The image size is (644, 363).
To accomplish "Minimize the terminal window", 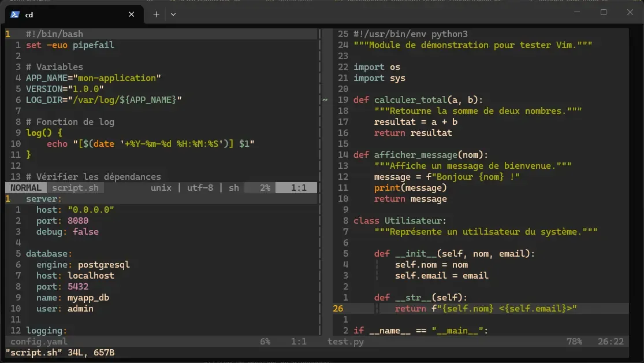I will pos(576,12).
